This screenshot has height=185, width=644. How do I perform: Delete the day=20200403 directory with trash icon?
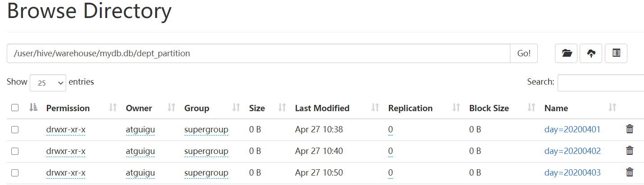pos(630,172)
